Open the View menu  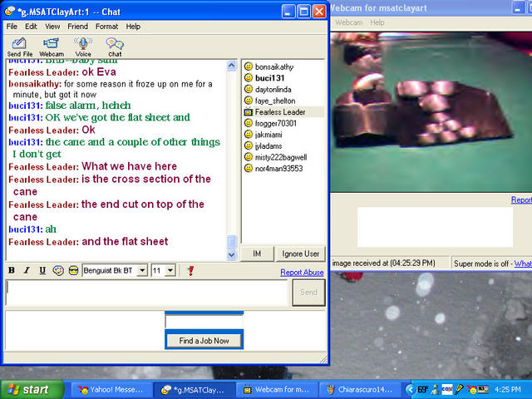pos(52,27)
